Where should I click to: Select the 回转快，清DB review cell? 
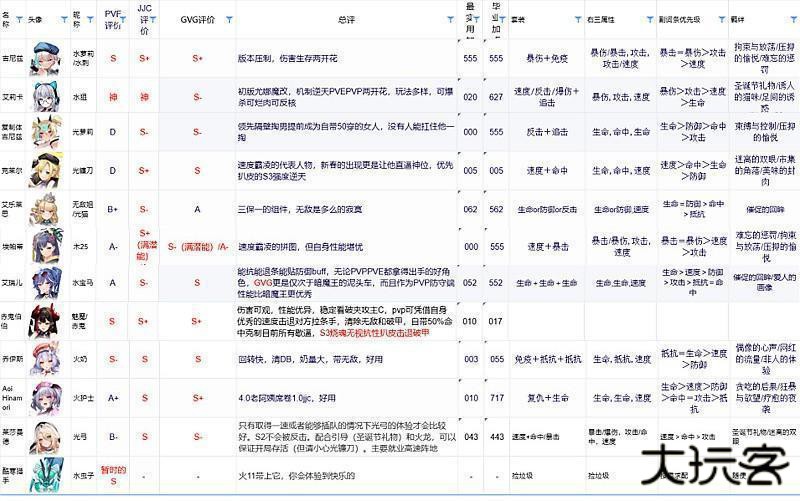(x=347, y=359)
